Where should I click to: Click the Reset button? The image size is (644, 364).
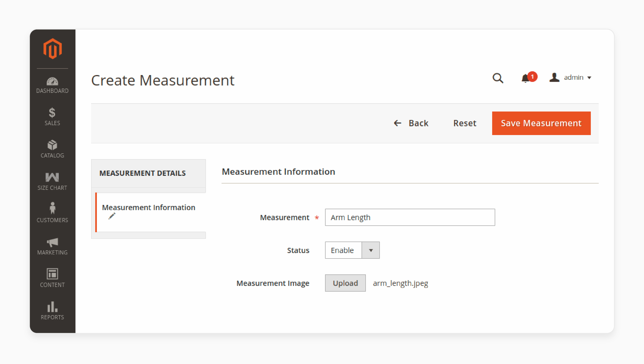465,123
